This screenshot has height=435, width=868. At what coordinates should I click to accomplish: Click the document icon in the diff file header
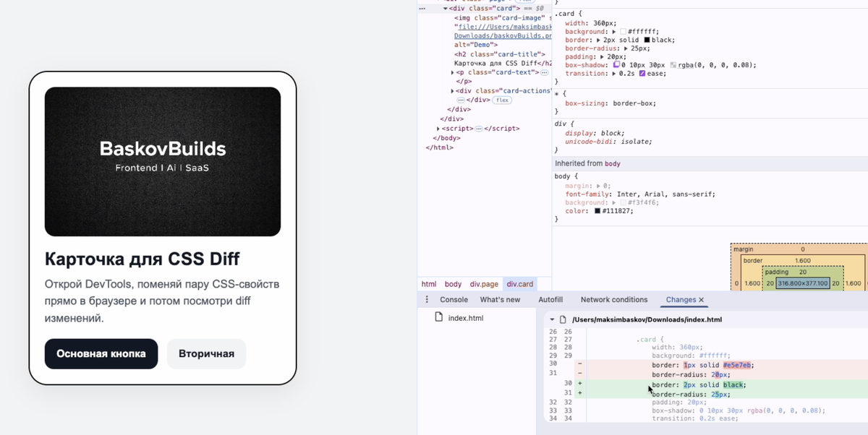563,319
